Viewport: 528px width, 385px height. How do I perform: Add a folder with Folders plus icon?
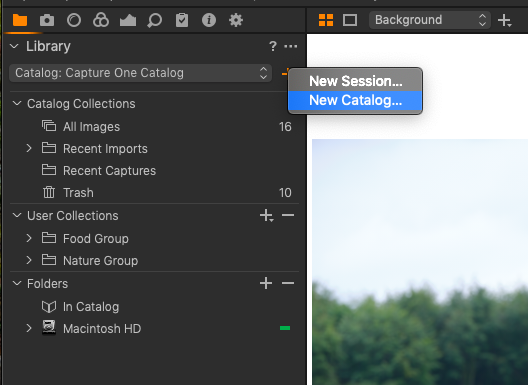tap(266, 283)
